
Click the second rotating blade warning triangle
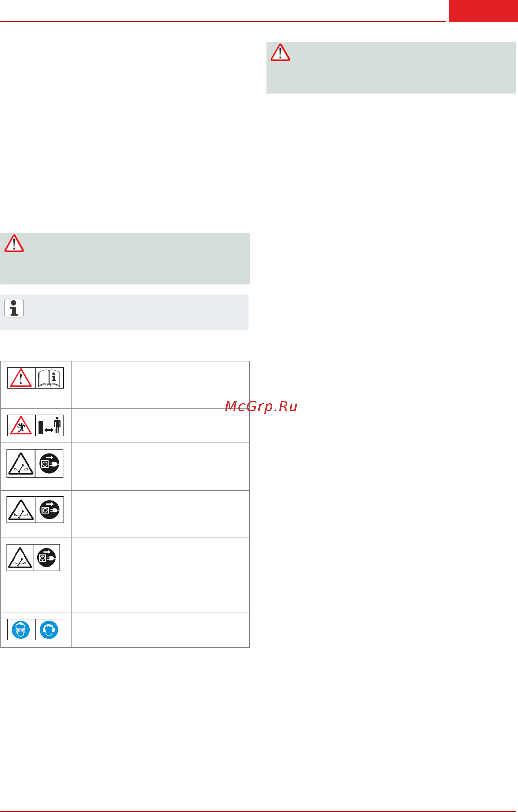pyautogui.click(x=21, y=510)
